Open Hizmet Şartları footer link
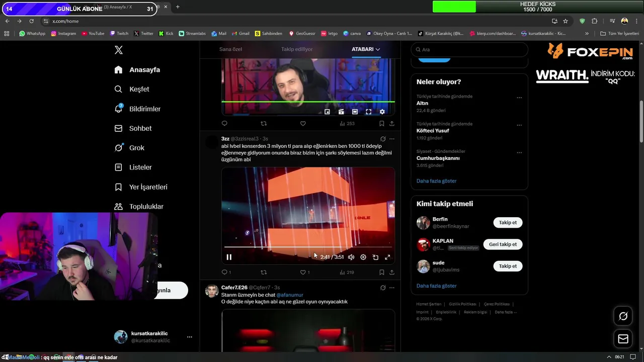Image resolution: width=644 pixels, height=362 pixels. click(x=429, y=304)
